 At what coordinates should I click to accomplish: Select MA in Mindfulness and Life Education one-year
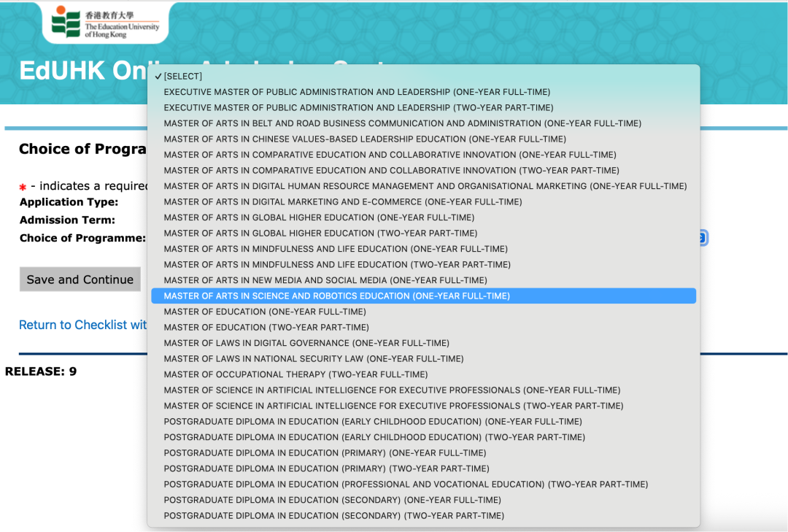click(336, 249)
